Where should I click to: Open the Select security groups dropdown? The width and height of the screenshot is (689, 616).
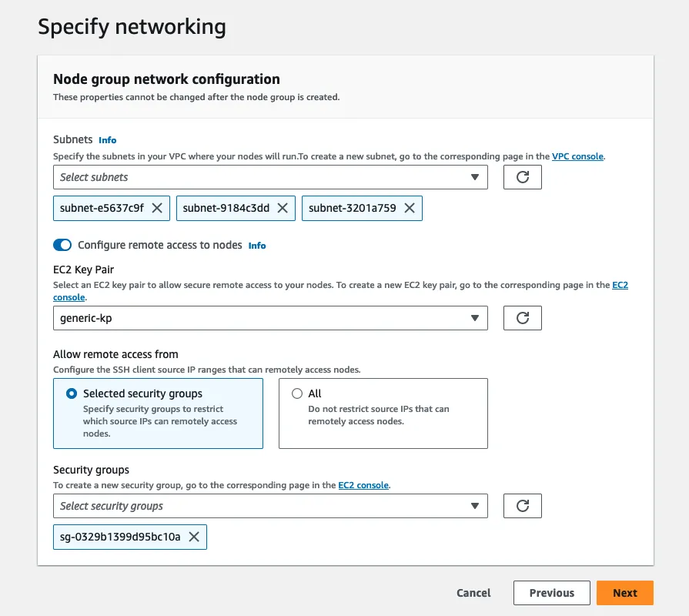tap(270, 506)
